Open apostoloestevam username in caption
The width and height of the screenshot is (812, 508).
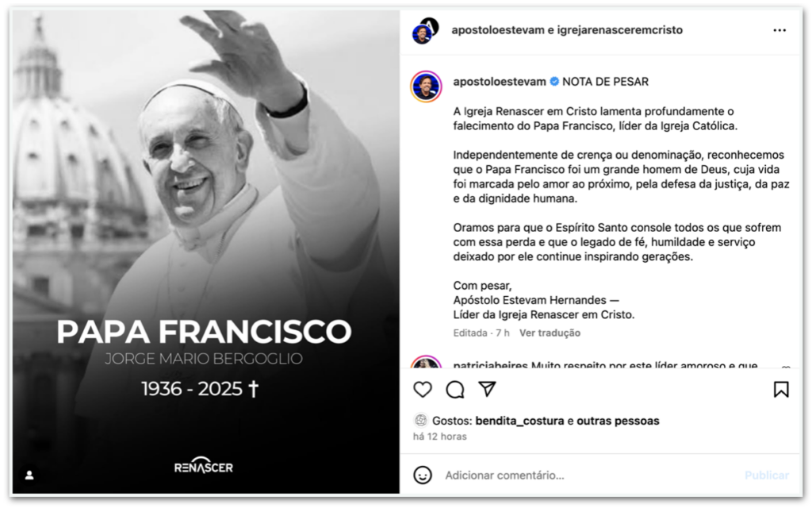pyautogui.click(x=500, y=82)
